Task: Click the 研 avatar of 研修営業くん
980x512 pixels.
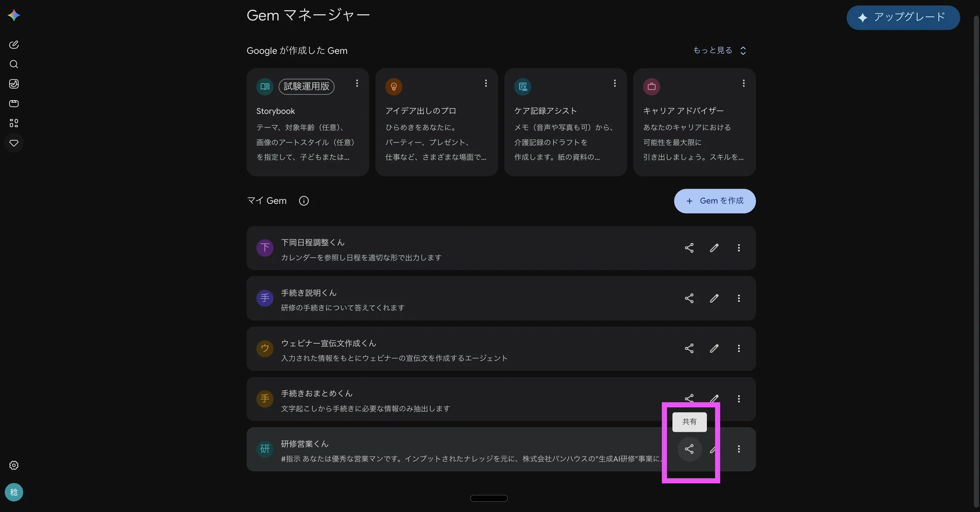Action: (265, 449)
